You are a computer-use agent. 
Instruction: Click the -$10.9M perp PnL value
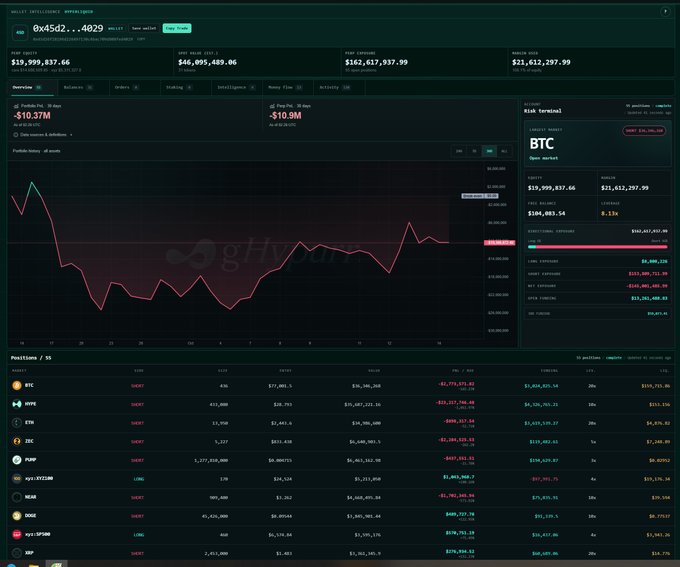(285, 115)
